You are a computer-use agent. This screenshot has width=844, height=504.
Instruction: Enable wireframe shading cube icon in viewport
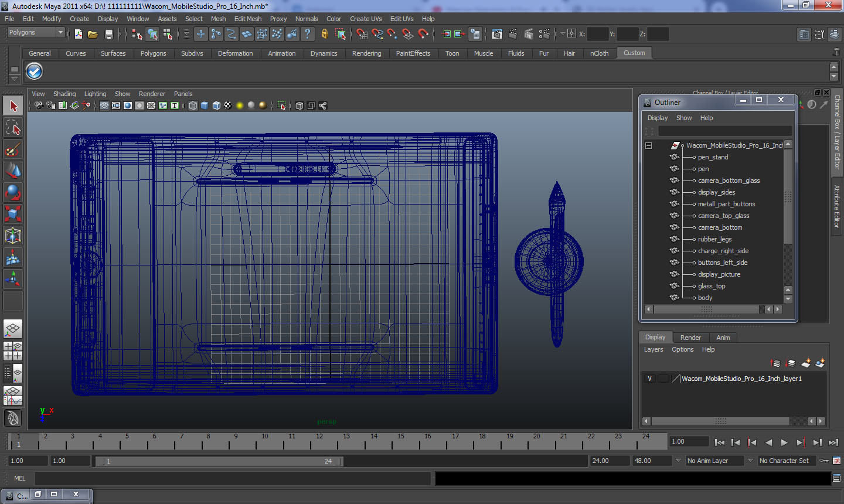[x=193, y=105]
